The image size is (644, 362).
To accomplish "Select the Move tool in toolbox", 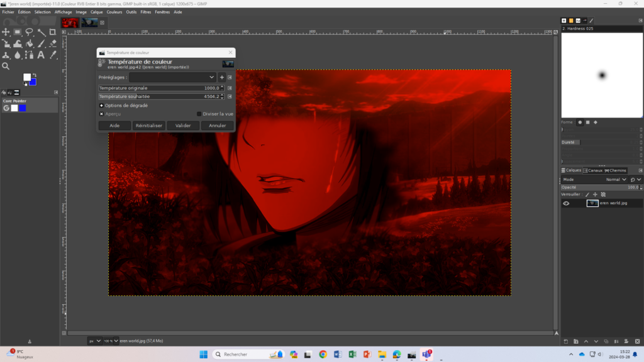I will (x=6, y=32).
